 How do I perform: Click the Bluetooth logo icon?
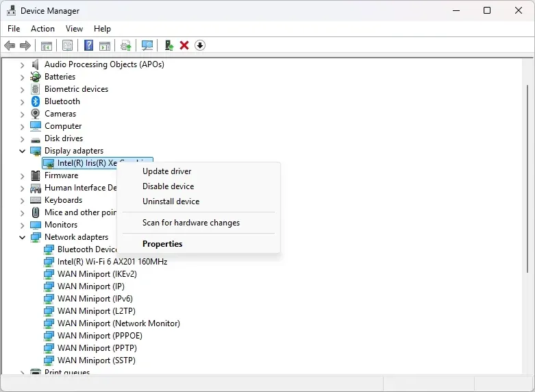[x=36, y=101]
